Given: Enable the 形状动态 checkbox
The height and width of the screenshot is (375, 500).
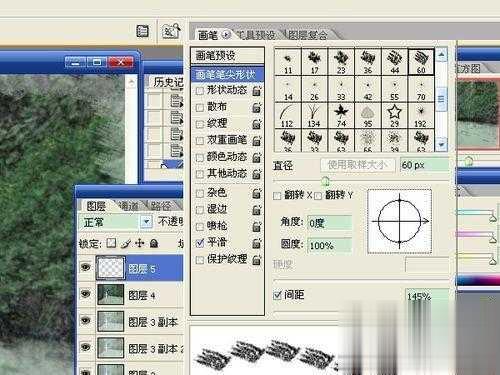Looking at the screenshot, I should click(200, 91).
